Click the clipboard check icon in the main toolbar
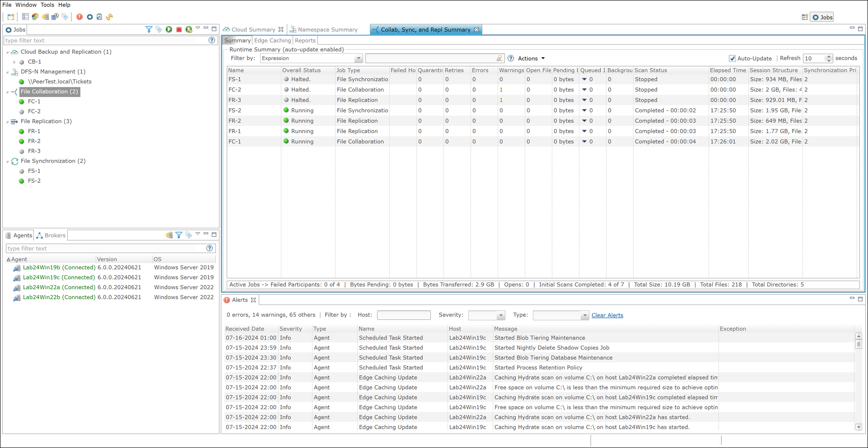 (99, 17)
